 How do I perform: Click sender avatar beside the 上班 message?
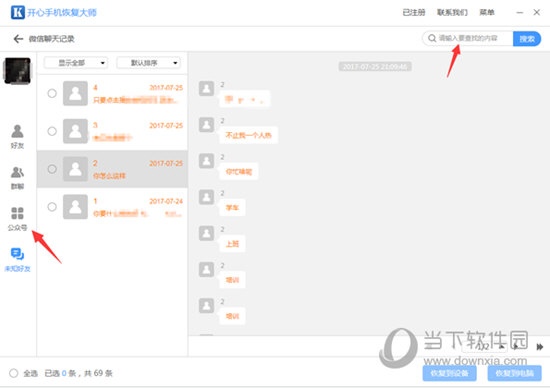(206, 233)
